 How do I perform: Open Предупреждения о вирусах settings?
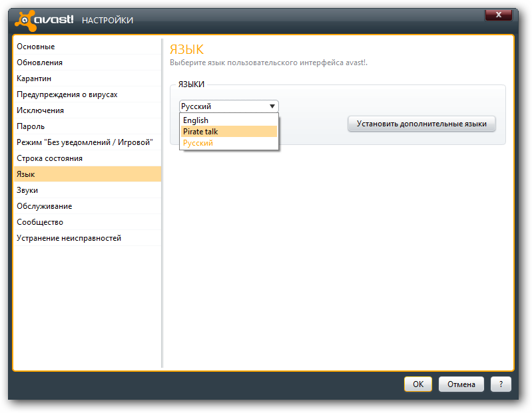pyautogui.click(x=87, y=94)
